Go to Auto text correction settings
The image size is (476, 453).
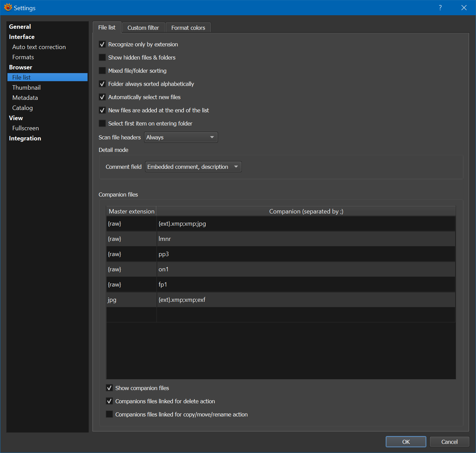(x=39, y=47)
